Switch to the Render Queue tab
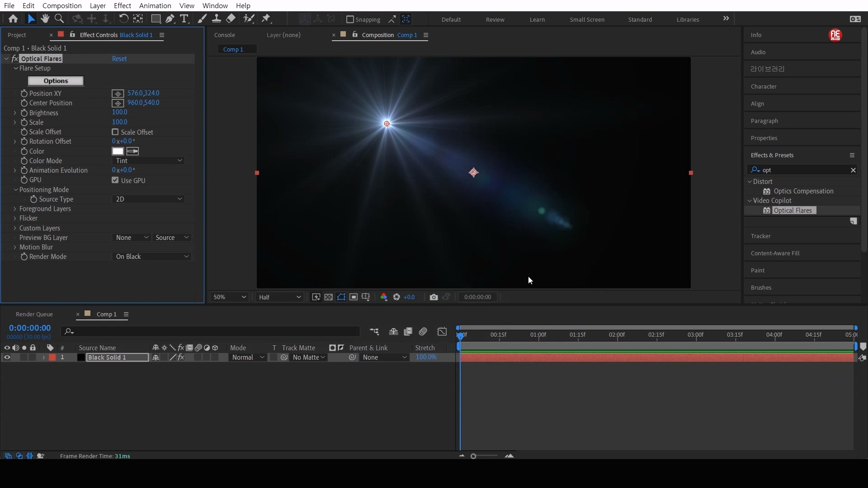 point(34,314)
